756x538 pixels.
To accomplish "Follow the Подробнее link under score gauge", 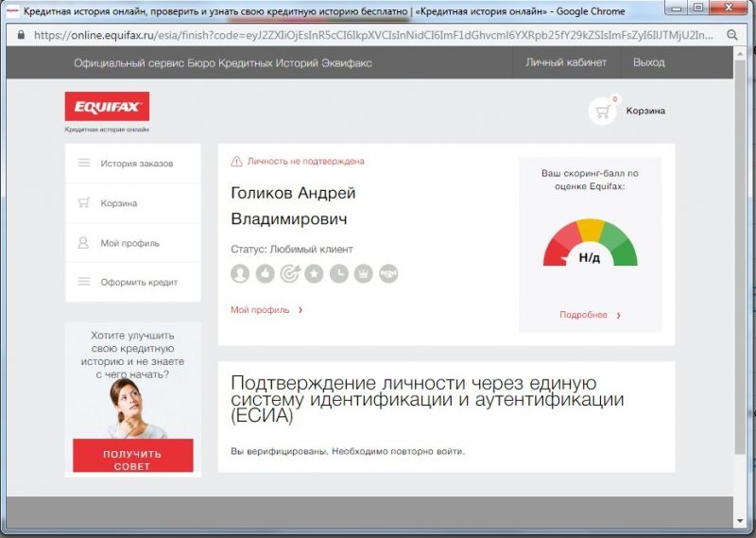I will point(583,315).
